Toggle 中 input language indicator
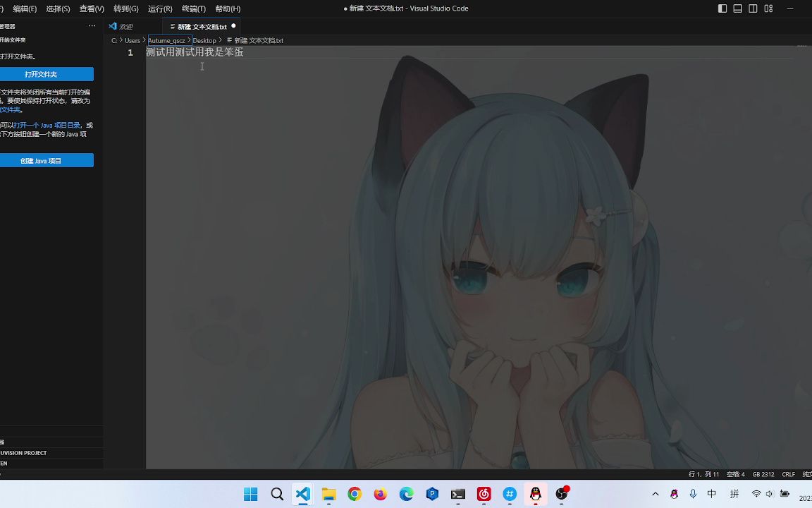The height and width of the screenshot is (508, 812). pyautogui.click(x=711, y=494)
